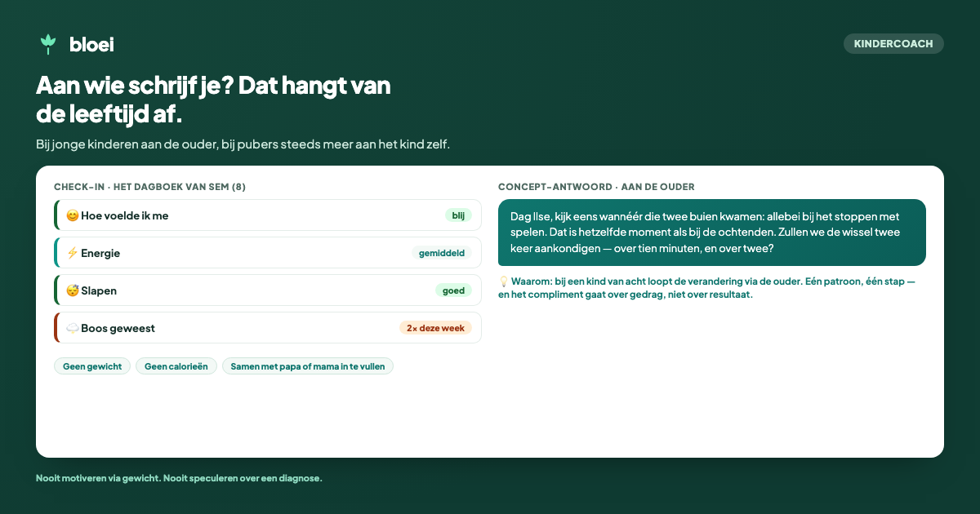
Task: Click the blij tag
Action: coord(458,215)
